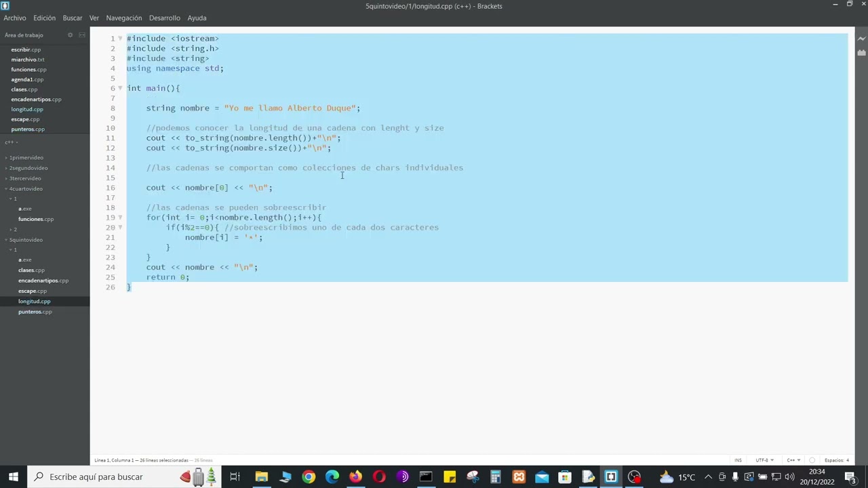Screen dimensions: 868x488
Task: Fold the for loop at line 19
Action: click(120, 218)
